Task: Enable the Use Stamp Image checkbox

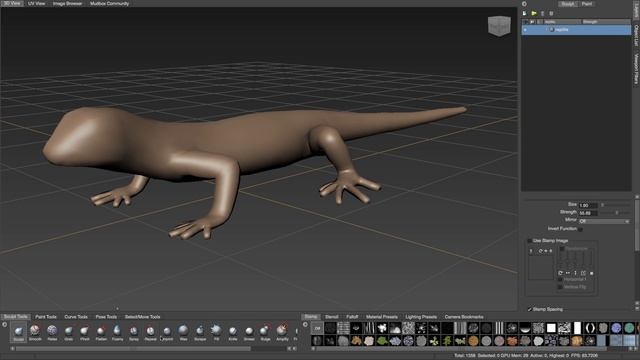Action: coord(530,241)
